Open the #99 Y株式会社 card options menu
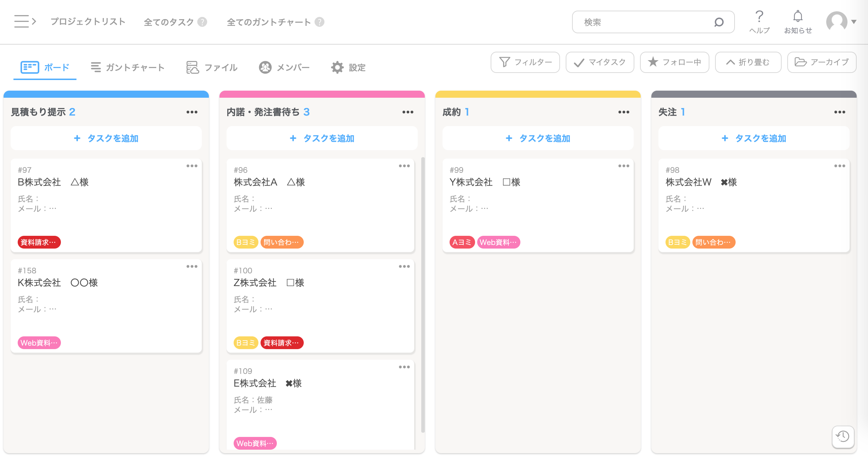 coord(623,166)
